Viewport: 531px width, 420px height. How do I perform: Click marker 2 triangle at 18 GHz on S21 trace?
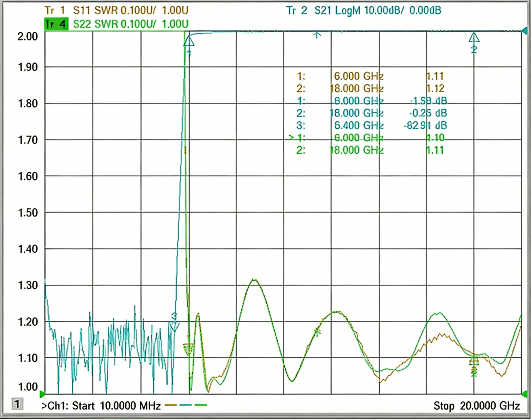pos(474,38)
